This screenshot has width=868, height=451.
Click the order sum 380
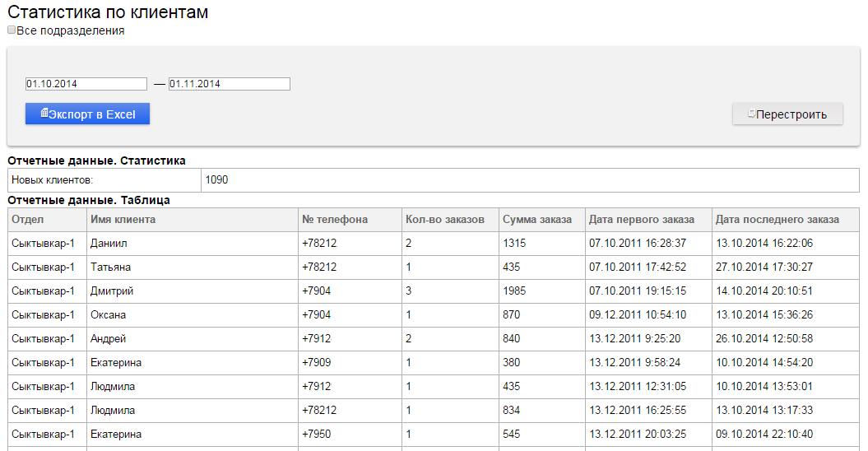512,362
